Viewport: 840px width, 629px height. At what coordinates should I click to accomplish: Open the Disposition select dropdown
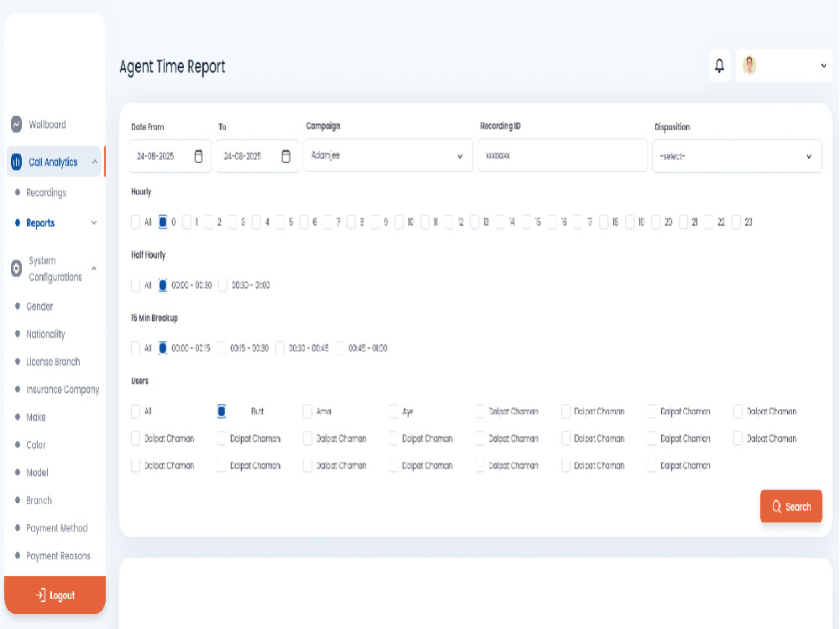coord(737,156)
